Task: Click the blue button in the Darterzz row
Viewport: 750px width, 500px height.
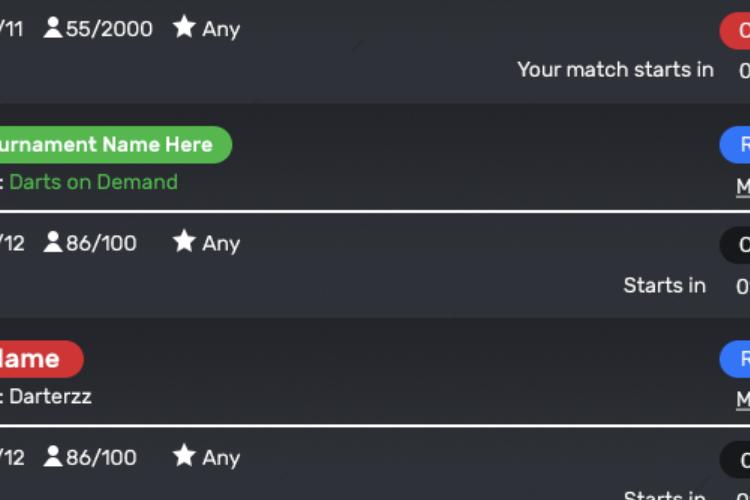Action: [735, 359]
